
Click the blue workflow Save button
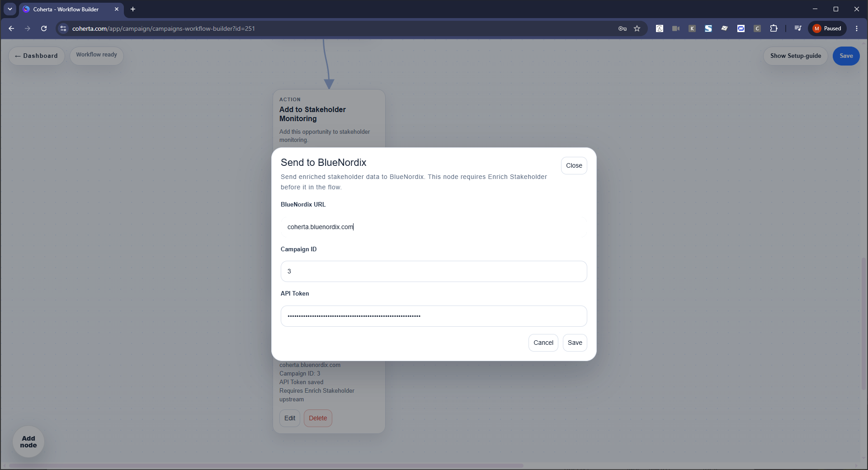click(846, 56)
